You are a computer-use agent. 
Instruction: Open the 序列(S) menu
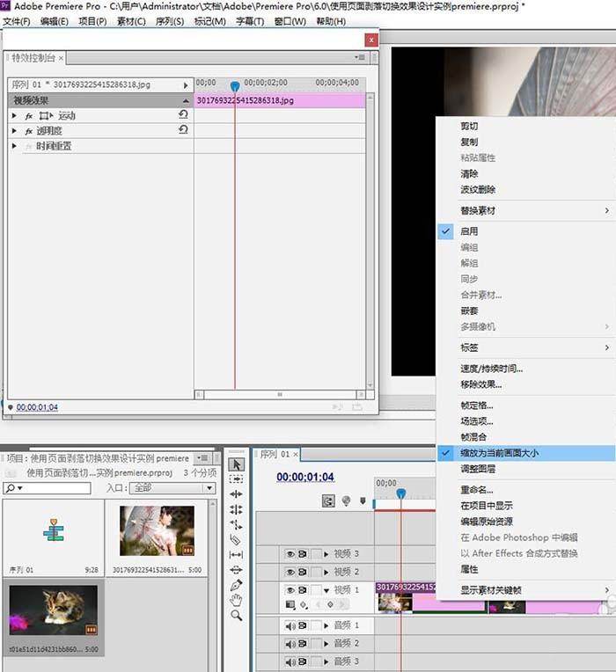click(x=168, y=21)
